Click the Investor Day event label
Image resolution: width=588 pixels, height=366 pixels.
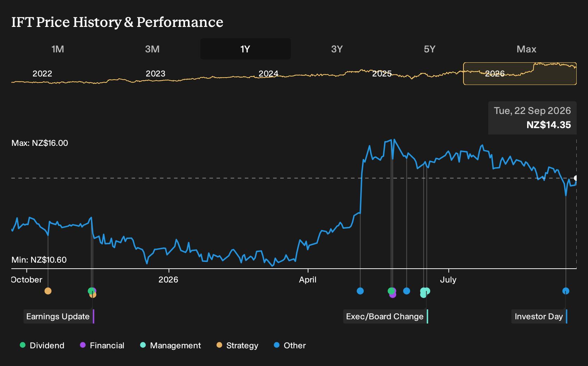pyautogui.click(x=539, y=316)
